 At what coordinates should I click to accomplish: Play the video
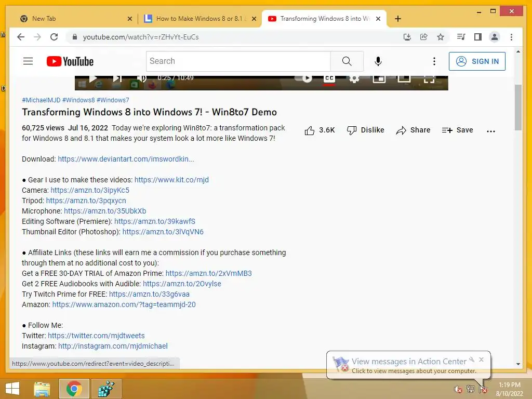(92, 79)
